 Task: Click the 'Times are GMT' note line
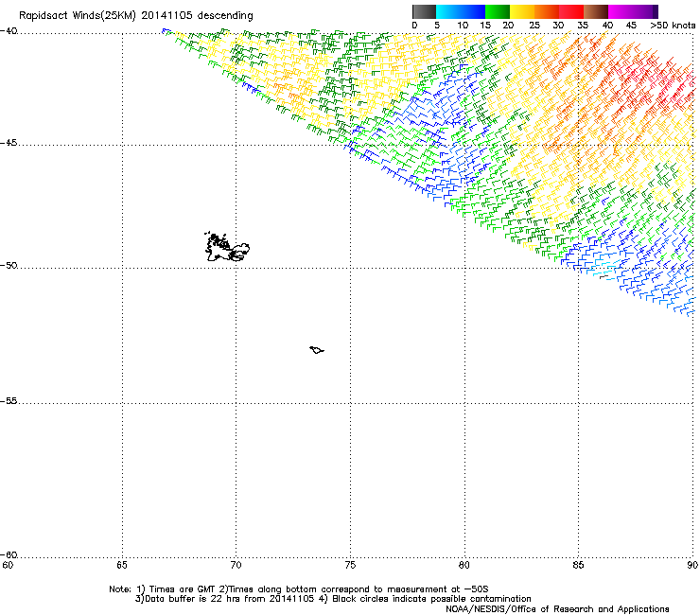299,589
